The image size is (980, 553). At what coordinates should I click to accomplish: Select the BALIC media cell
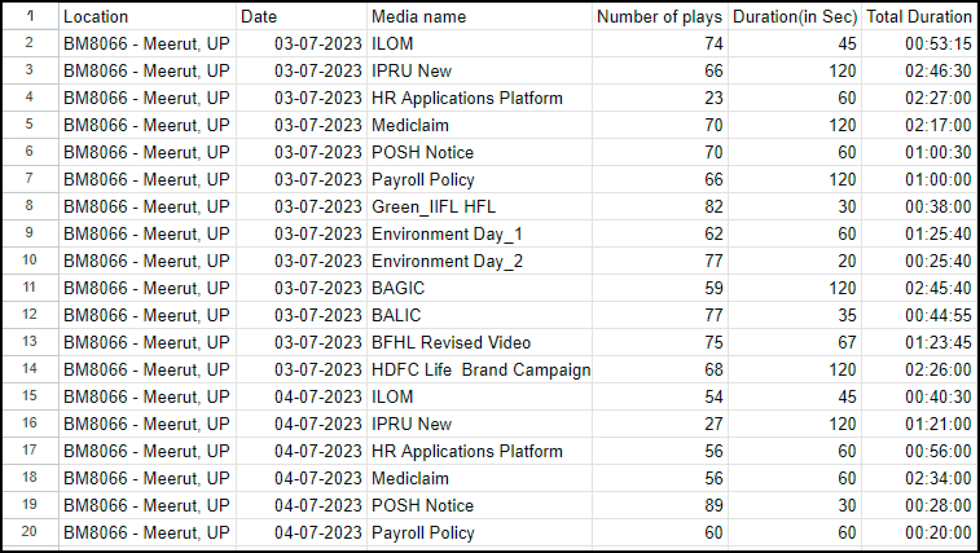click(479, 315)
